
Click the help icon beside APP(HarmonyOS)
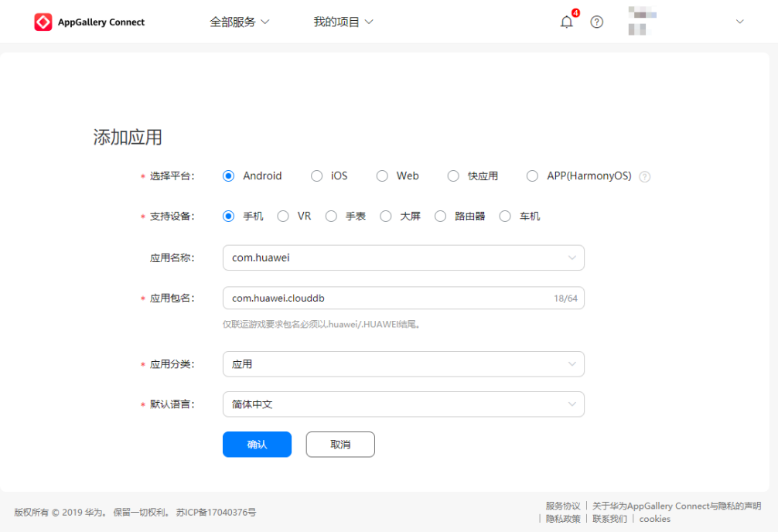(x=644, y=176)
